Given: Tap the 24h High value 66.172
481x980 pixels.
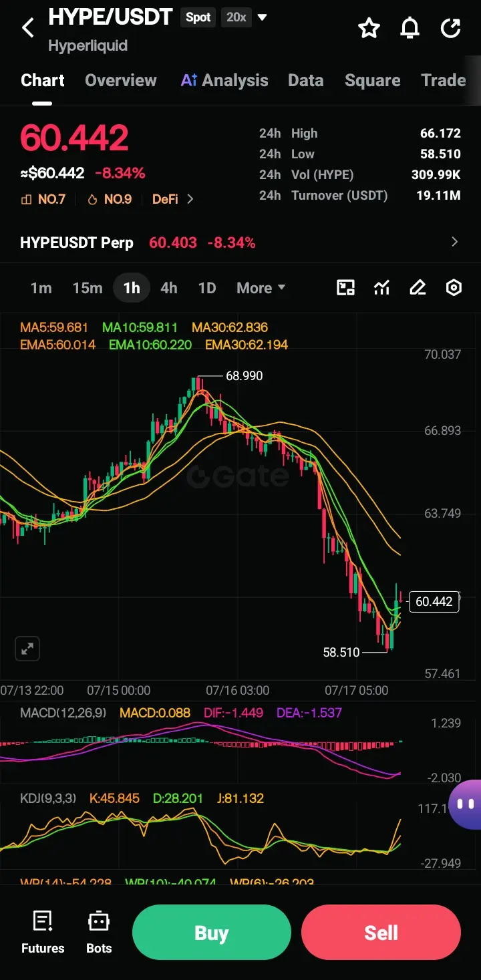Looking at the screenshot, I should point(440,134).
